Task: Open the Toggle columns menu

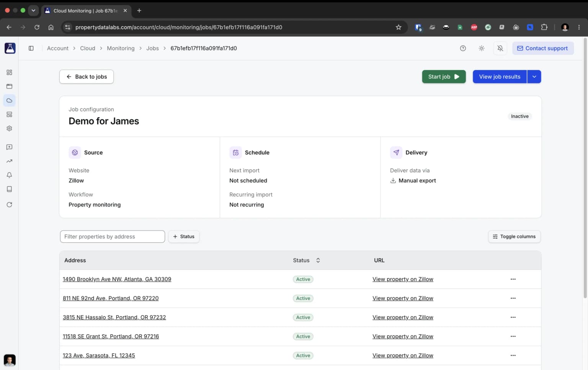Action: click(x=514, y=236)
